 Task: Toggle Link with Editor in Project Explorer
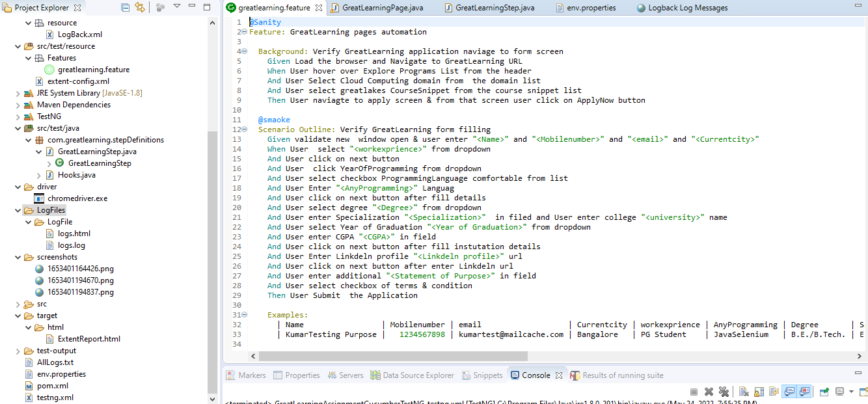(141, 6)
